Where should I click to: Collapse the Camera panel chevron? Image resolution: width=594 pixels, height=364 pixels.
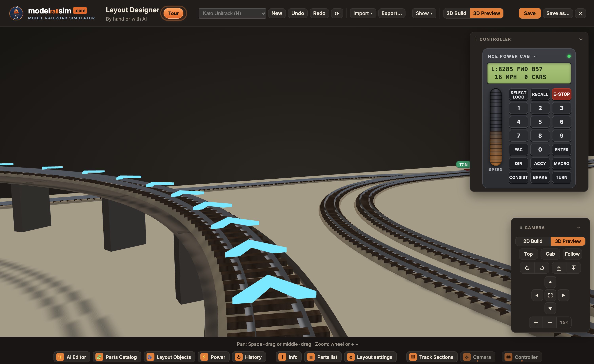pyautogui.click(x=578, y=227)
